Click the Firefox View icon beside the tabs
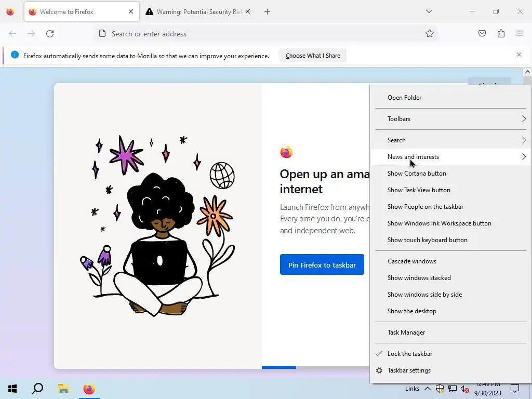Viewport: 532px width, 399px height. click(x=10, y=12)
